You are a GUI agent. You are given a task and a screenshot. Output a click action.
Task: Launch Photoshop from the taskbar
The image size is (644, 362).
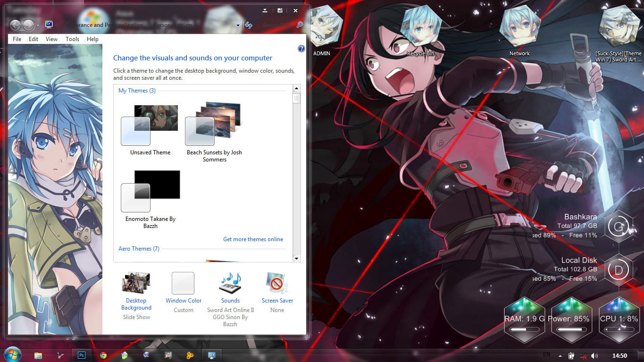tap(81, 354)
